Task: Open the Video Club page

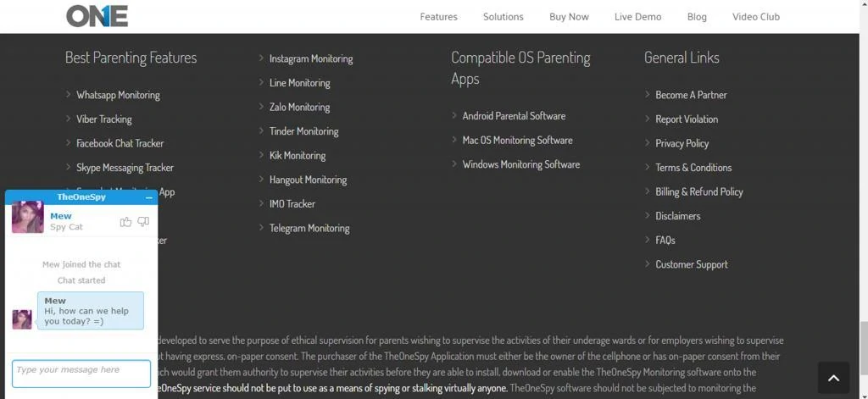Action: click(755, 17)
